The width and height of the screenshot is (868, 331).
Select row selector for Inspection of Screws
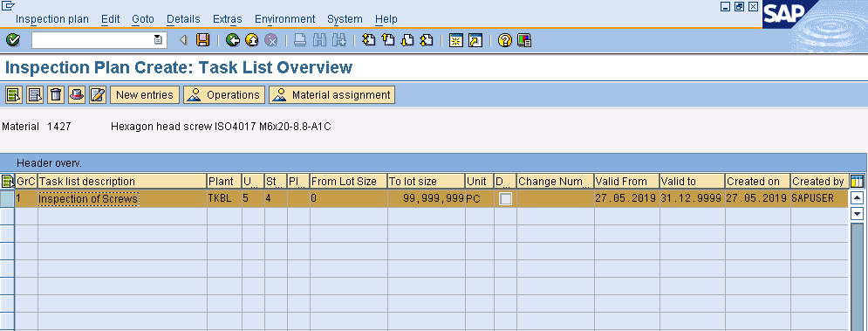tap(7, 198)
